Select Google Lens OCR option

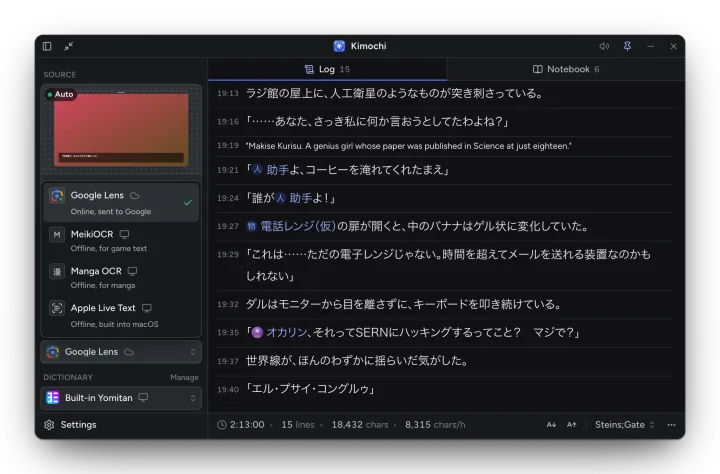tap(121, 203)
